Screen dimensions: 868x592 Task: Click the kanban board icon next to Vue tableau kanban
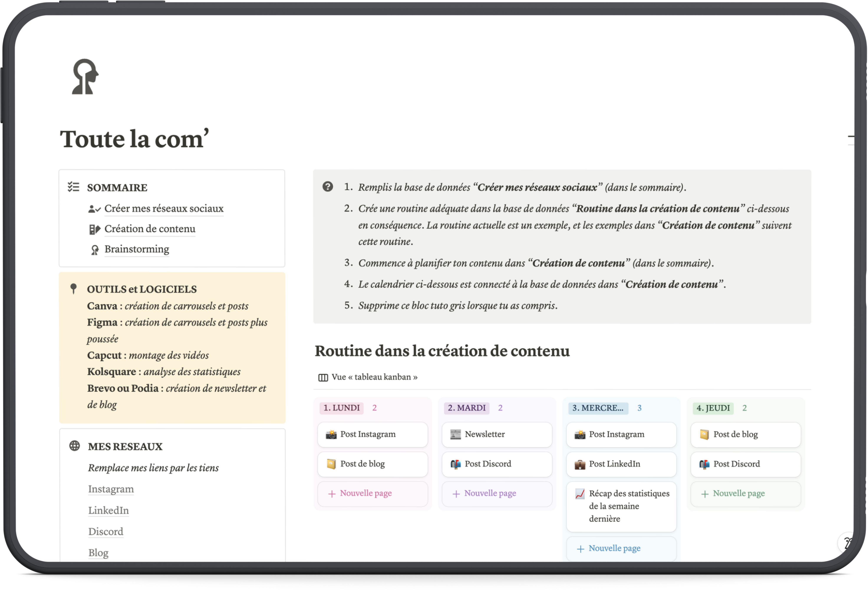pyautogui.click(x=323, y=377)
